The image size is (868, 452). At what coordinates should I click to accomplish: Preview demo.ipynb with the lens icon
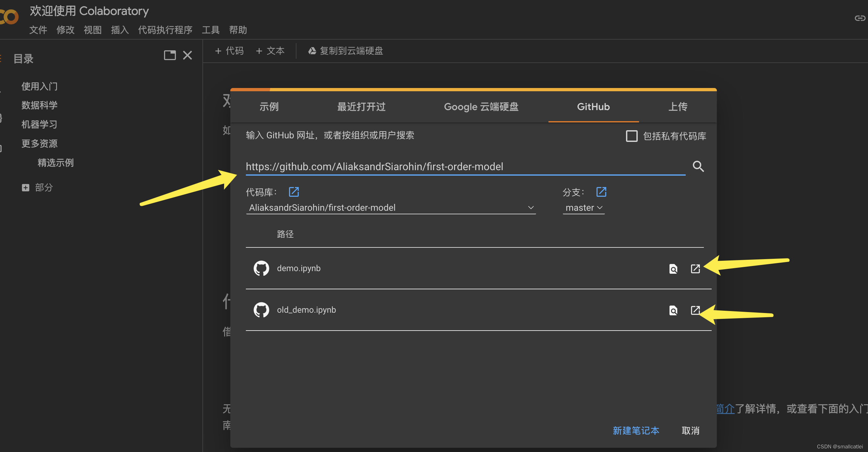673,269
